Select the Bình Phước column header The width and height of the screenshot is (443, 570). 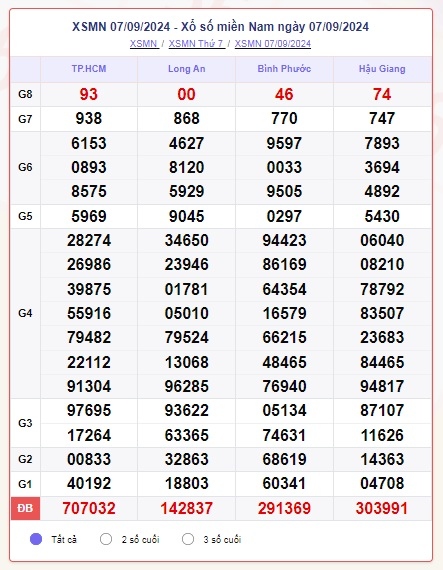284,69
